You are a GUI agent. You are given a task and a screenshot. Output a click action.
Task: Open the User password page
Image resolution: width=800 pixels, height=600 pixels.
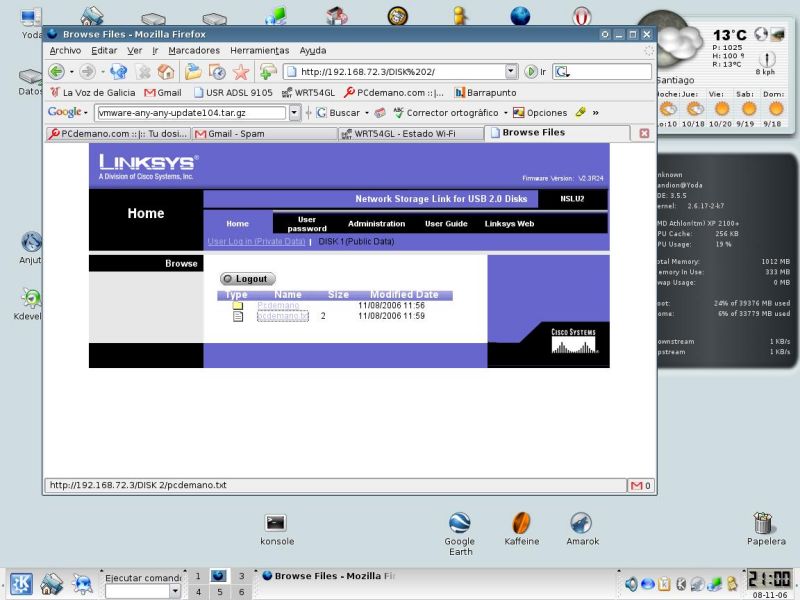307,224
